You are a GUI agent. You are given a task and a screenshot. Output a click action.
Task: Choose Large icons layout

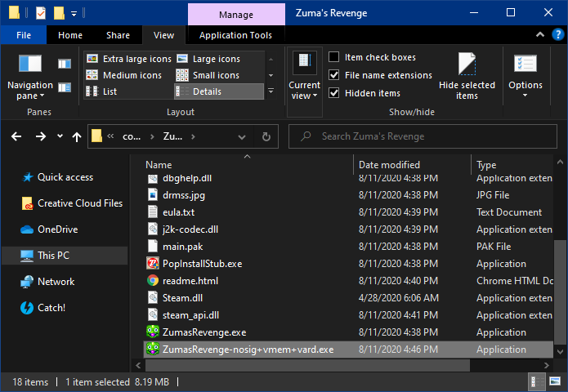pyautogui.click(x=208, y=59)
